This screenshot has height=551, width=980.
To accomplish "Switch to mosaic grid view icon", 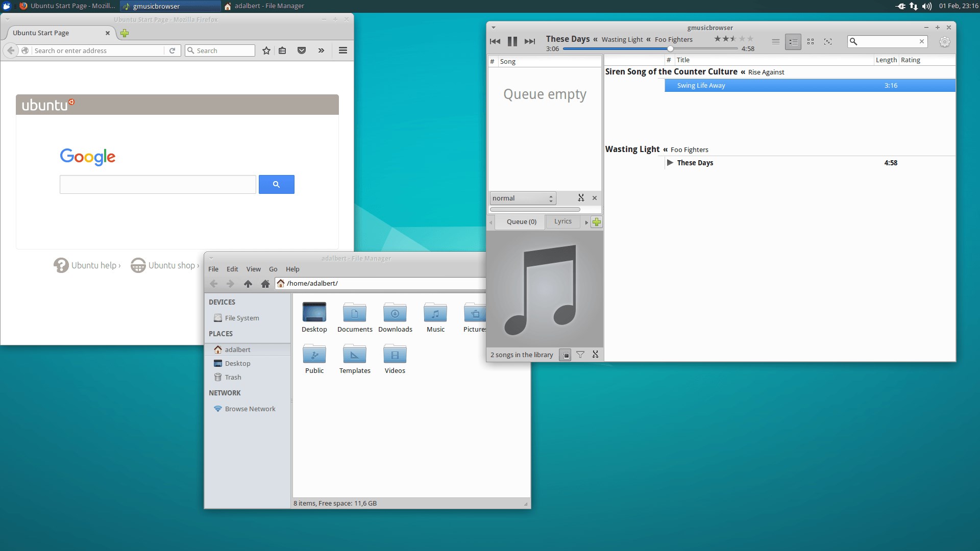I will click(811, 42).
